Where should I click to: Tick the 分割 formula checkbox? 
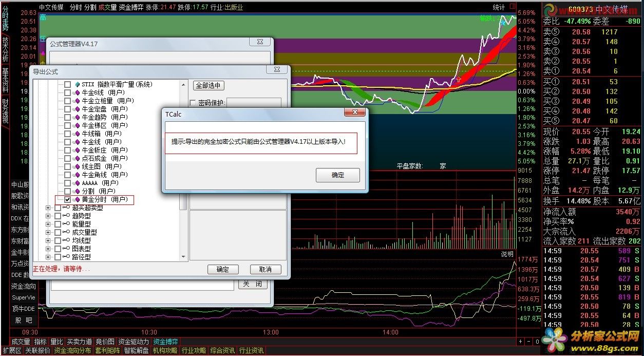(67, 191)
